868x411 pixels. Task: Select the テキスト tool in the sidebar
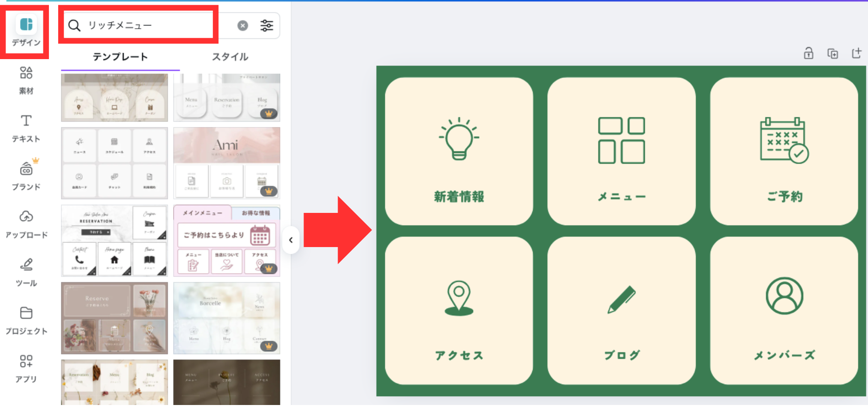pos(26,128)
